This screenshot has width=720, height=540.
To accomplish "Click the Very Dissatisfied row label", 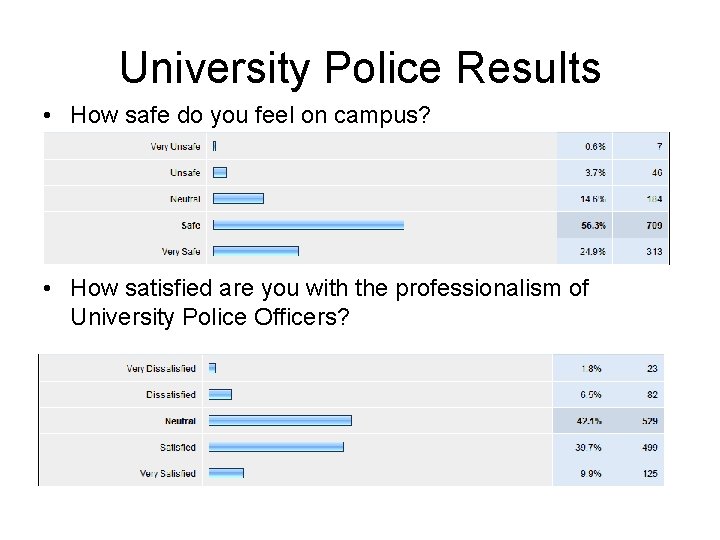I will coord(161,368).
